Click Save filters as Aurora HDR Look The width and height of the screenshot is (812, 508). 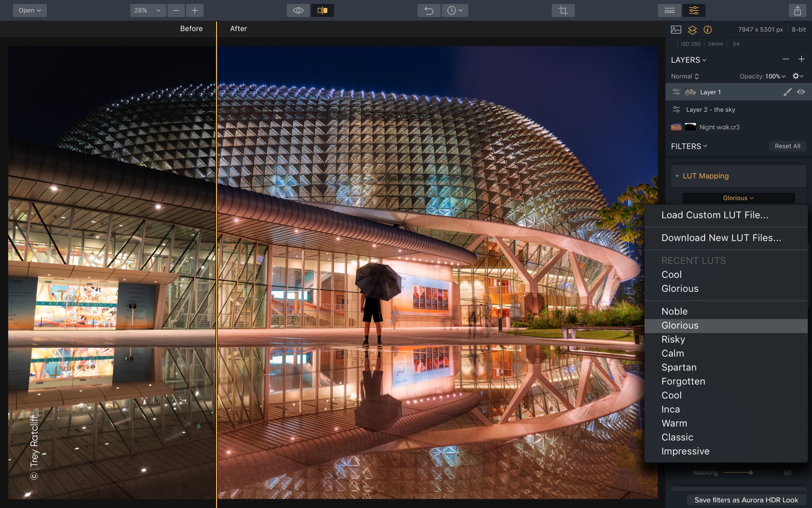746,500
